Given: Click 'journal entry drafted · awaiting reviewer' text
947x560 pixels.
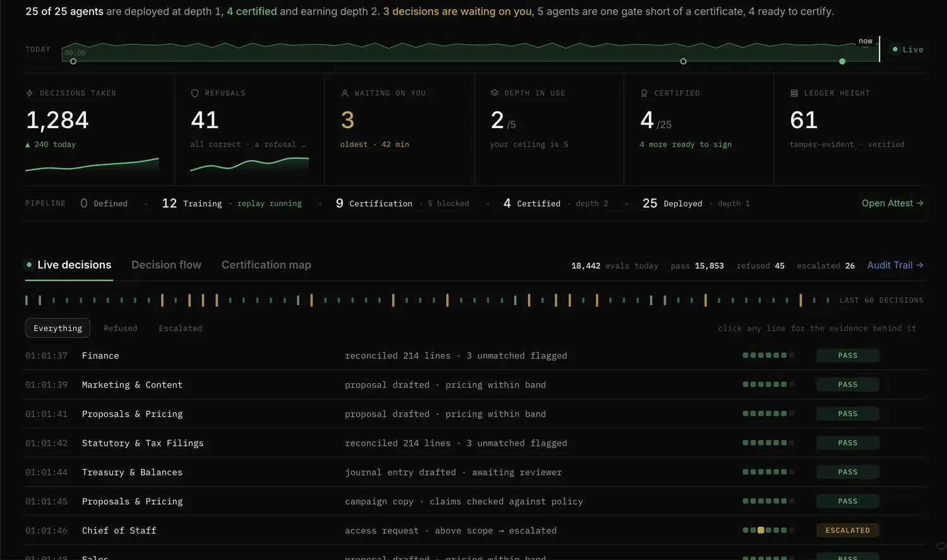Looking at the screenshot, I should point(453,472).
